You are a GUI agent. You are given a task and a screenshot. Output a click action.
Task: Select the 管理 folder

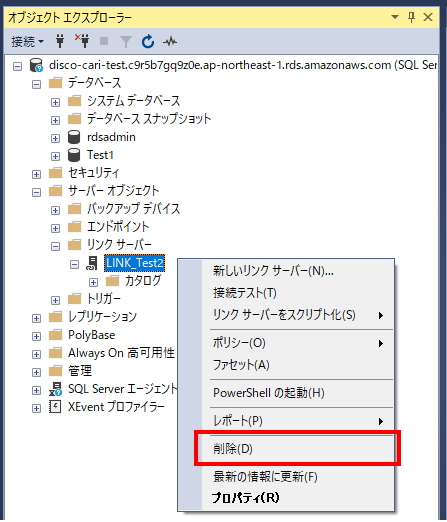click(x=80, y=371)
